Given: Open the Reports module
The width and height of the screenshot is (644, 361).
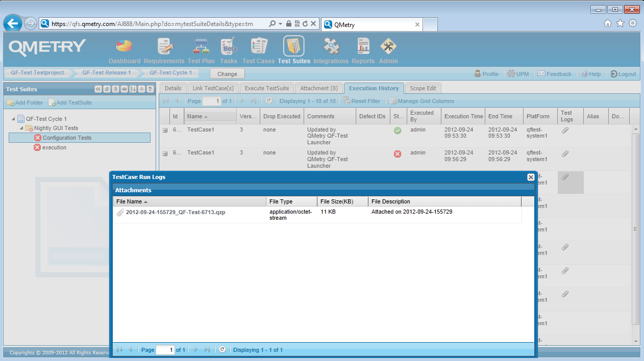Looking at the screenshot, I should click(x=363, y=51).
